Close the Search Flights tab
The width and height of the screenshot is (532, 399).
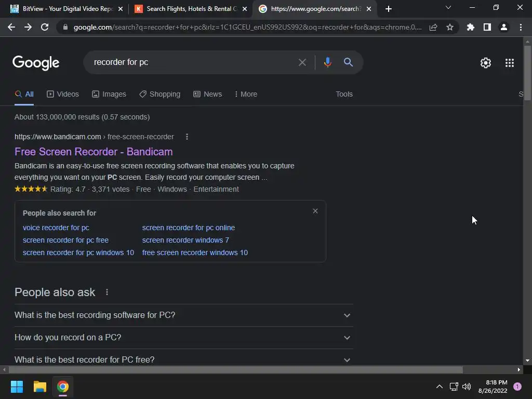pyautogui.click(x=245, y=9)
